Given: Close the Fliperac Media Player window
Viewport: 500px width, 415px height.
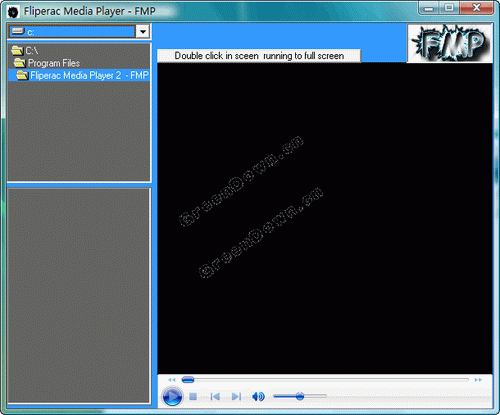Looking at the screenshot, I should [476, 8].
